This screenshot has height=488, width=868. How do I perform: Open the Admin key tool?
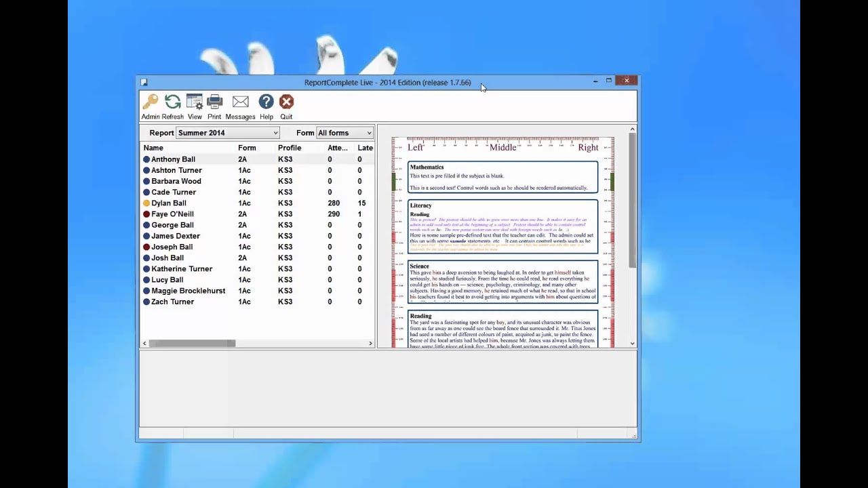click(151, 106)
